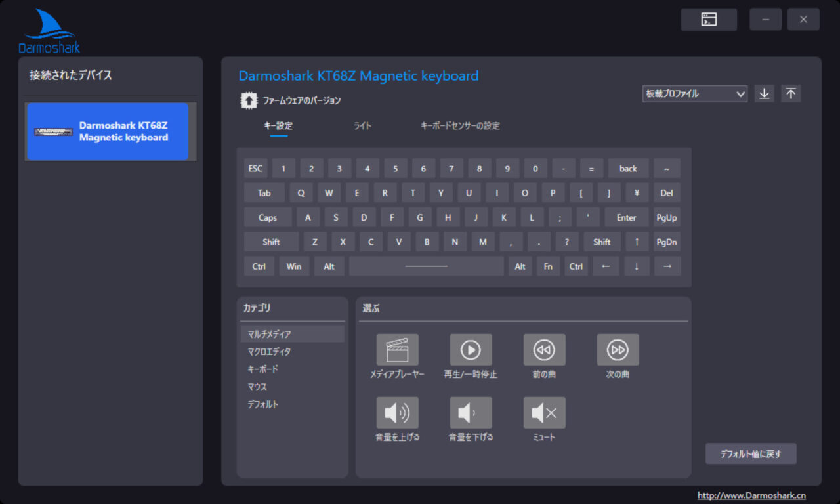The height and width of the screenshot is (504, 840).
Task: Select the キーボード category
Action: tap(293, 369)
